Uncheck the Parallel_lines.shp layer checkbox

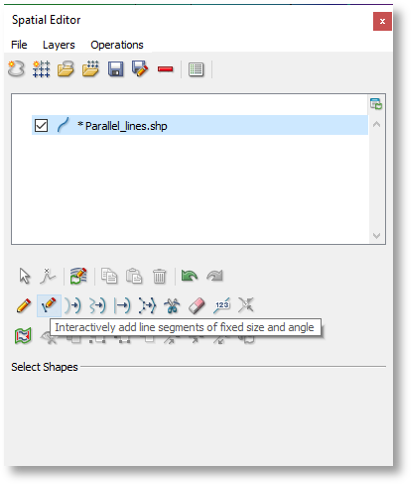41,126
